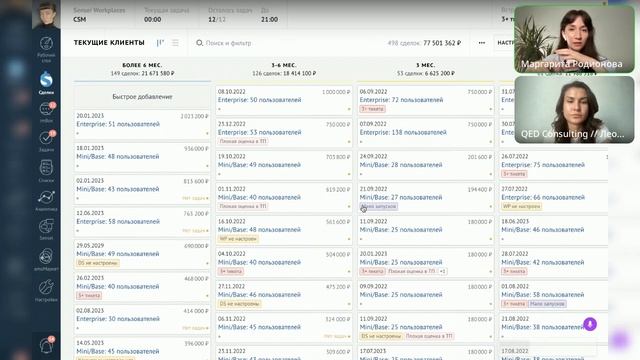Screen dimensions: 640x360
Task: Click 3+ тикета tag on Enterprise: 72 card
Action: (372, 109)
